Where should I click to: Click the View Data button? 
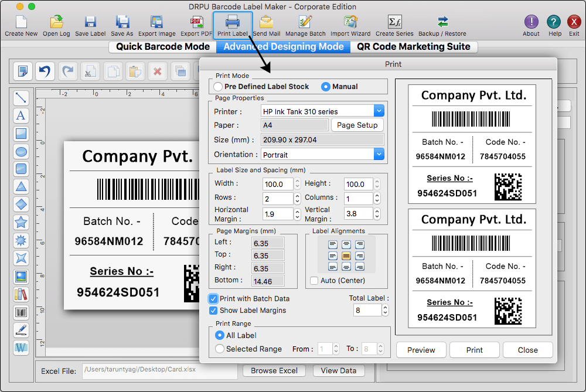pos(339,371)
